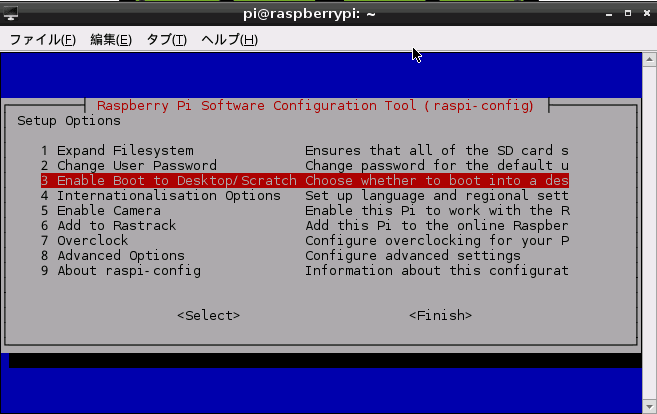Select option 2 Change User Password
Image resolution: width=657 pixels, height=414 pixels.
click(129, 166)
